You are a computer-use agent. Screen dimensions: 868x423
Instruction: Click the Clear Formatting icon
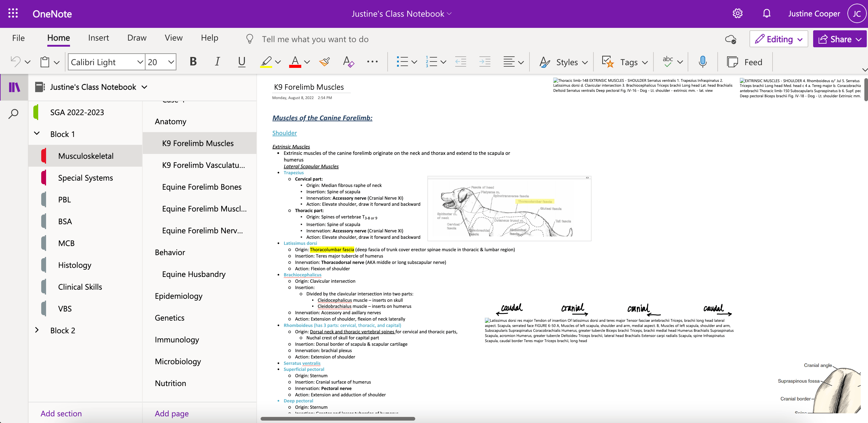[348, 62]
